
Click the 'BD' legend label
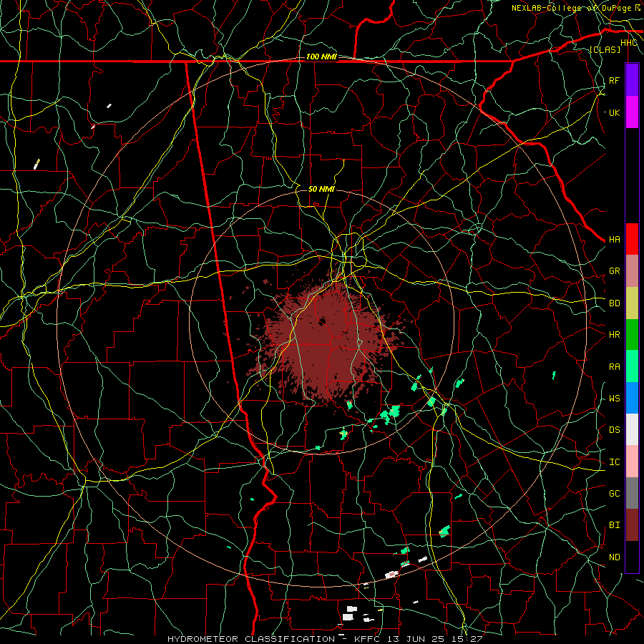(614, 303)
